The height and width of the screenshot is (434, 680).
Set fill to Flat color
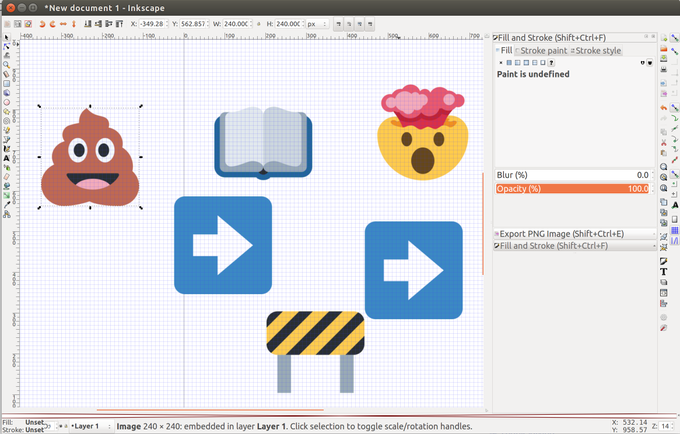click(509, 63)
